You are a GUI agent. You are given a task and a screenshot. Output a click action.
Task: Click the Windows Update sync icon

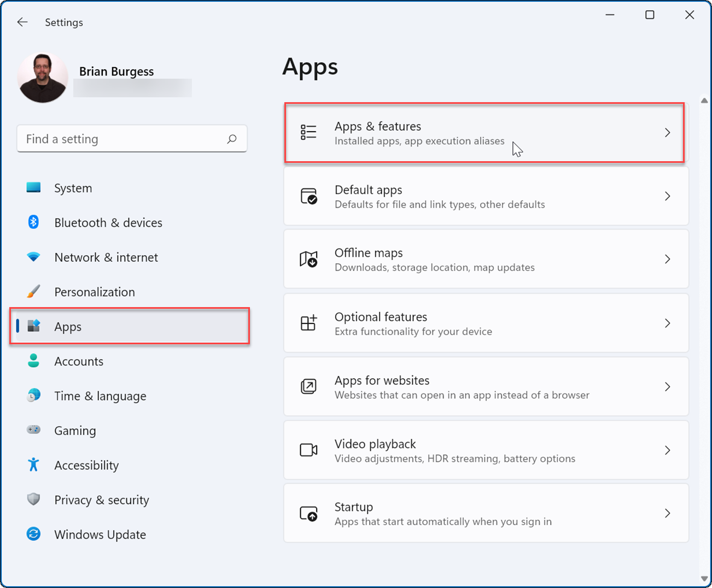(x=33, y=534)
